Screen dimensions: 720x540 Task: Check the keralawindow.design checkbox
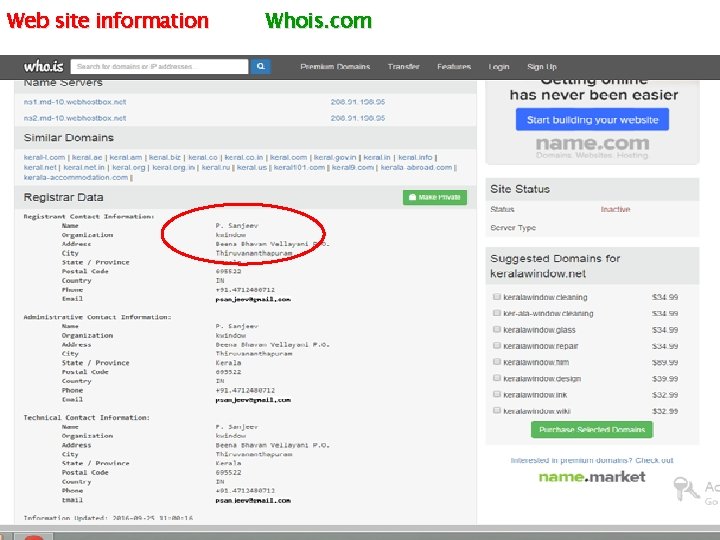pyautogui.click(x=496, y=378)
